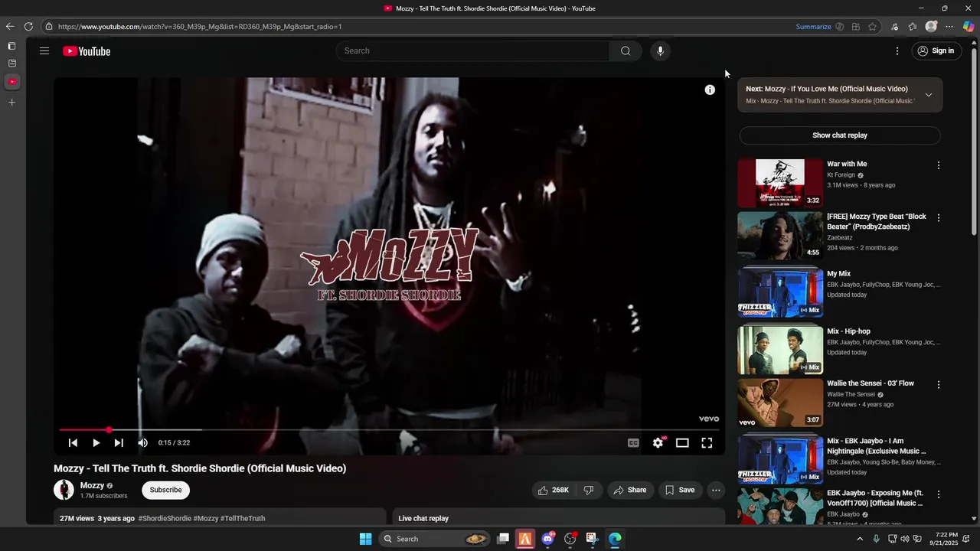Like the video with 268K likes
Screen dimensions: 980x551
(553, 490)
